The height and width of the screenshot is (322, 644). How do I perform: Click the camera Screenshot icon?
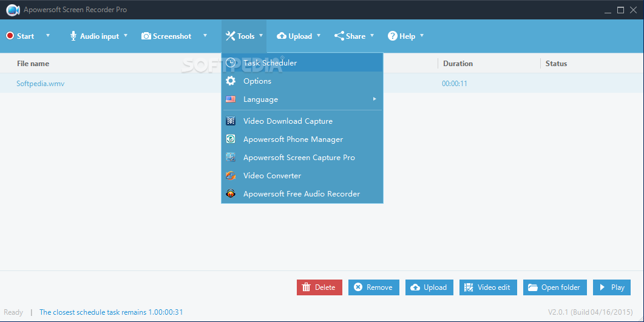[146, 36]
